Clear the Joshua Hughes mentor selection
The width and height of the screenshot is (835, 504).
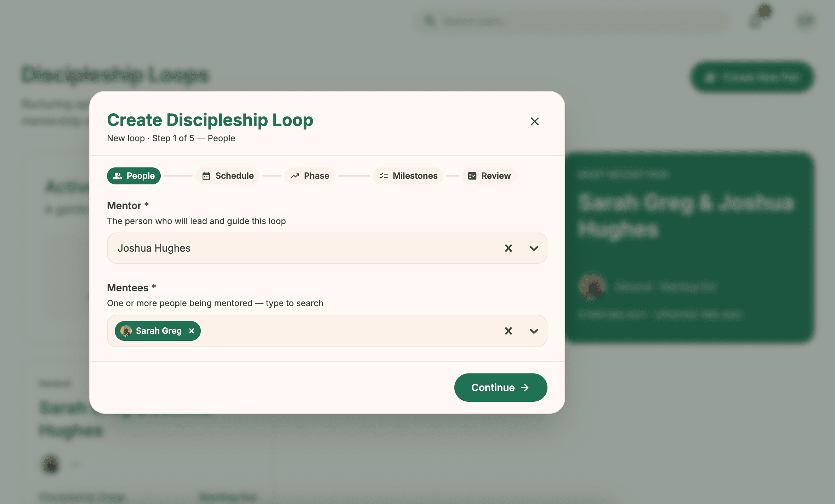point(509,248)
